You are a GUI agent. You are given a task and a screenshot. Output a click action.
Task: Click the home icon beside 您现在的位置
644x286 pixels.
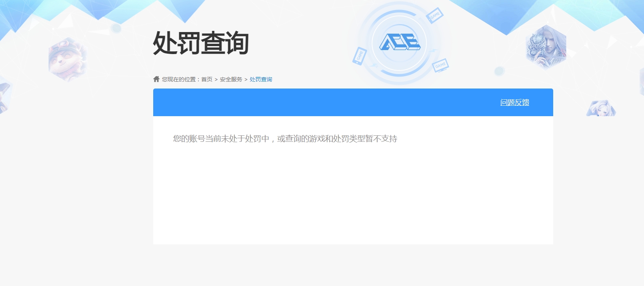tap(156, 79)
